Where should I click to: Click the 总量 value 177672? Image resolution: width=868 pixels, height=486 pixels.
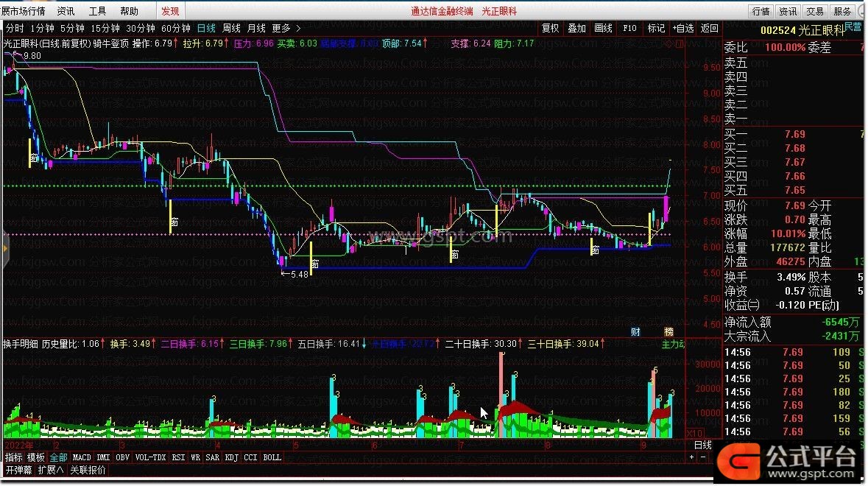click(x=788, y=247)
